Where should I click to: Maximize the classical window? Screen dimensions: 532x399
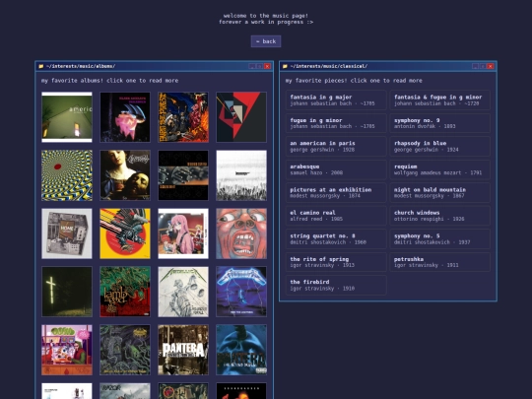(483, 66)
